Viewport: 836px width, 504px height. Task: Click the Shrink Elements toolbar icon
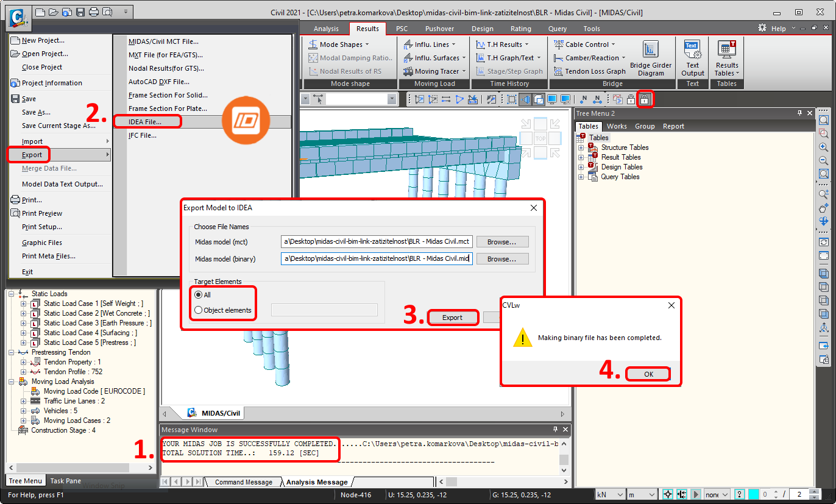512,99
